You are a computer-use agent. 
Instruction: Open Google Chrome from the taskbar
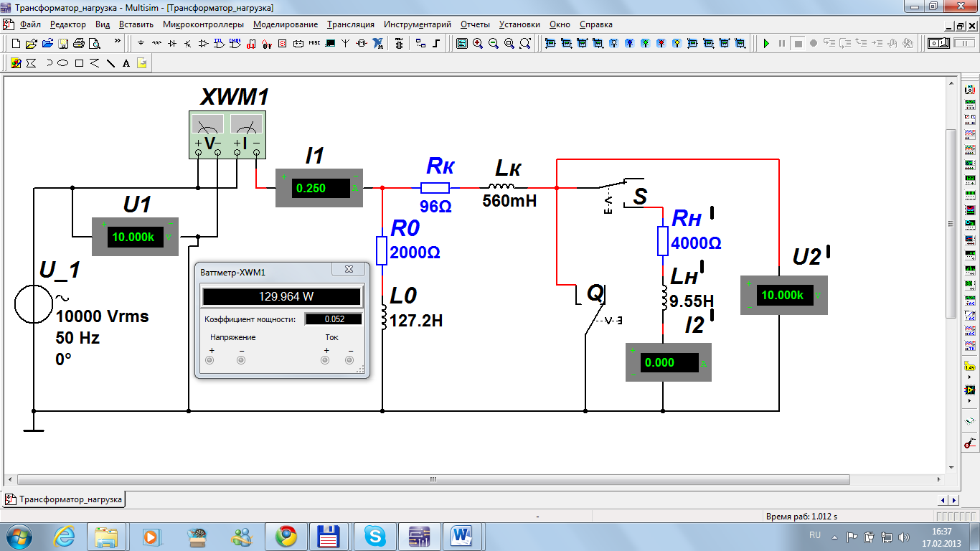click(x=286, y=536)
